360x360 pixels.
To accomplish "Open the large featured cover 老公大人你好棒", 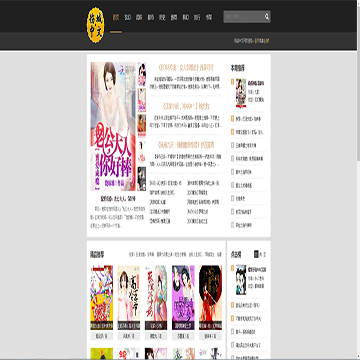I will [x=113, y=126].
